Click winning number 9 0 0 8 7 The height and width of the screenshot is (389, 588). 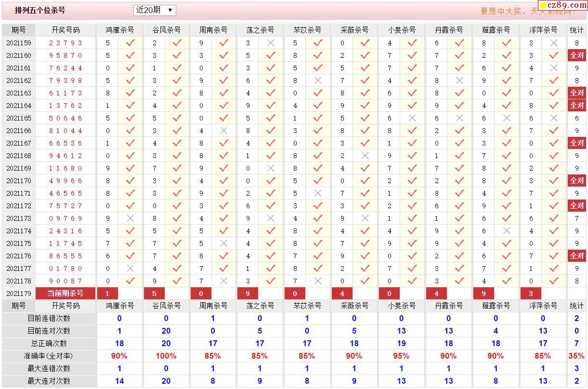tap(66, 281)
